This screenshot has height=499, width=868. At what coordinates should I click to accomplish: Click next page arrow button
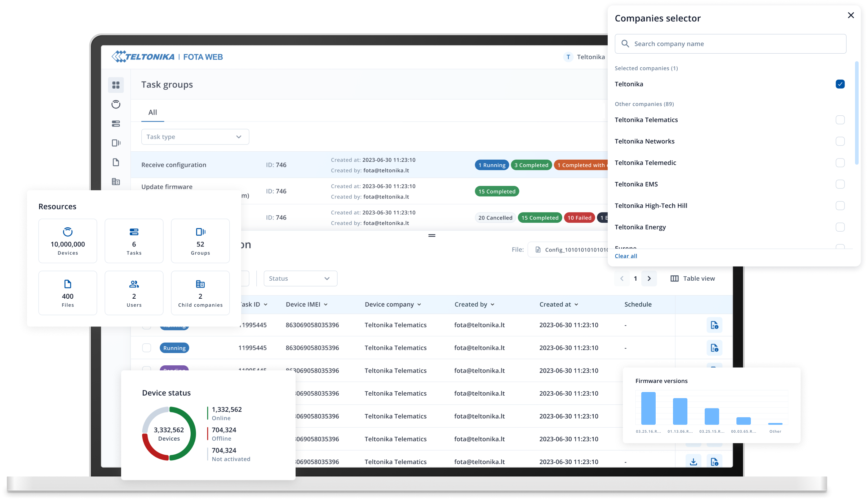[648, 279]
